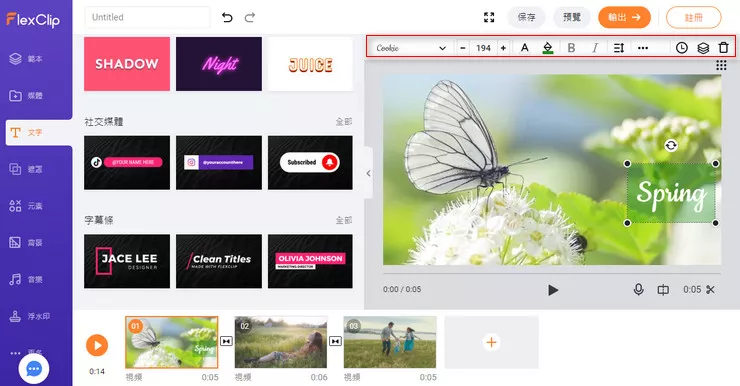Add transition between clips 02 and 03
The height and width of the screenshot is (386, 740).
point(335,341)
